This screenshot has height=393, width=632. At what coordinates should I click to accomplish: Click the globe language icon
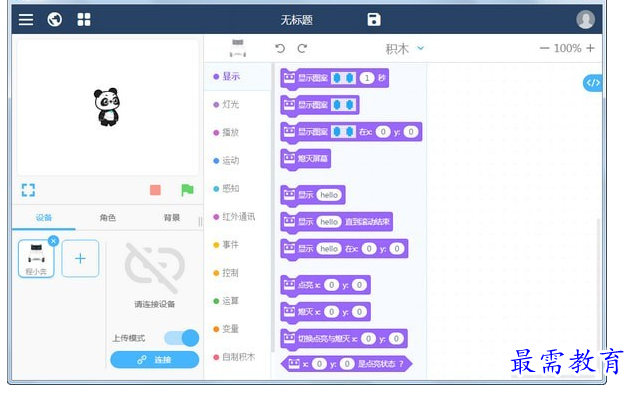tap(55, 19)
